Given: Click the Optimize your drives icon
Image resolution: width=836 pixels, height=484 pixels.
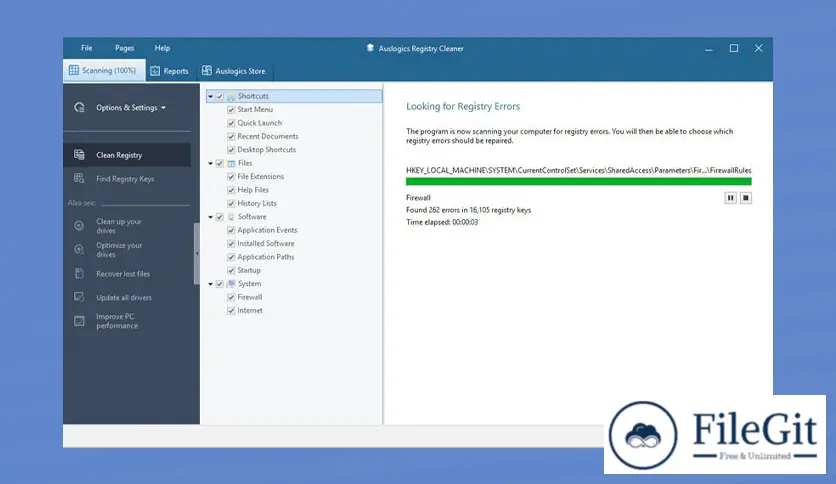Looking at the screenshot, I should click(79, 249).
